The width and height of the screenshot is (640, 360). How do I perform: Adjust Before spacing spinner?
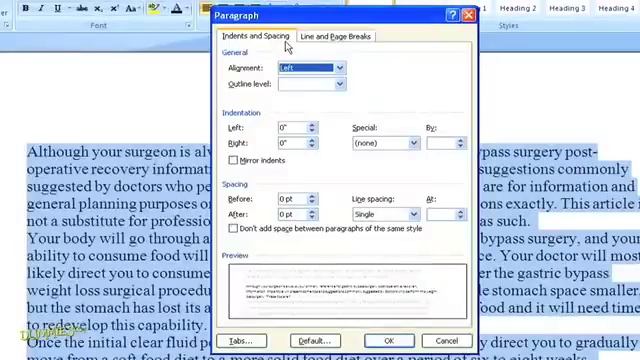click(x=312, y=199)
